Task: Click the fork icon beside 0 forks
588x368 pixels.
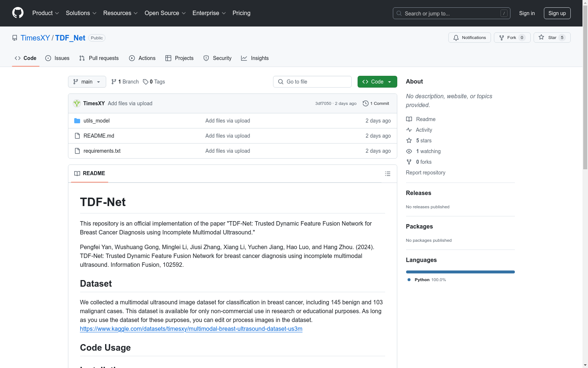Action: tap(409, 162)
